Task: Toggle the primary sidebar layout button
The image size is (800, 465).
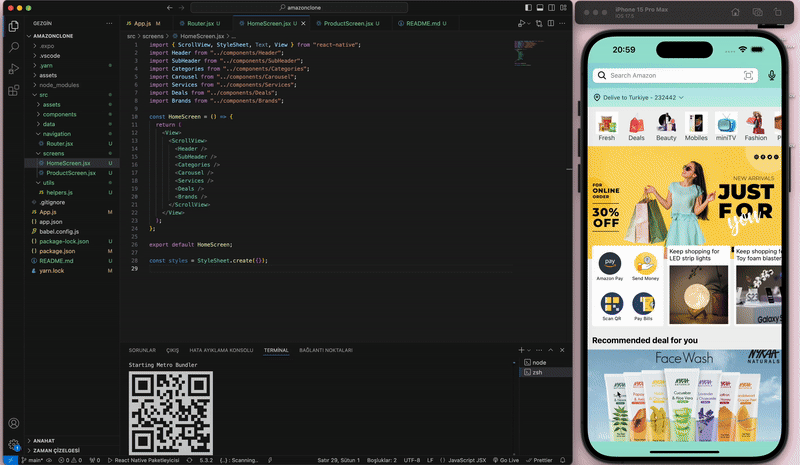Action: coord(528,8)
